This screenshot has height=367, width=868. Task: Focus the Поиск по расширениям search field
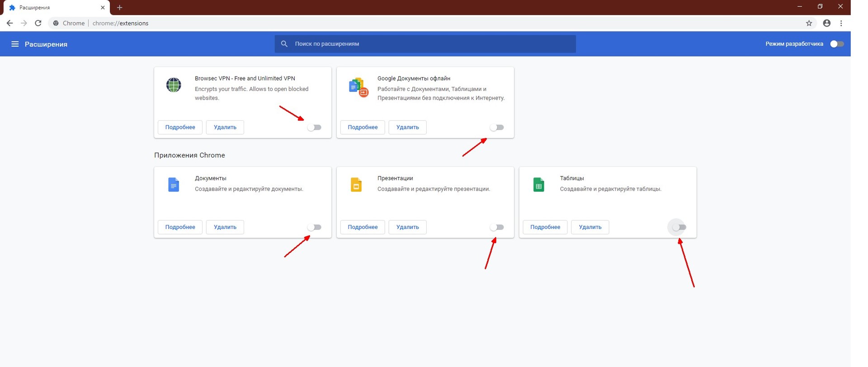[425, 44]
